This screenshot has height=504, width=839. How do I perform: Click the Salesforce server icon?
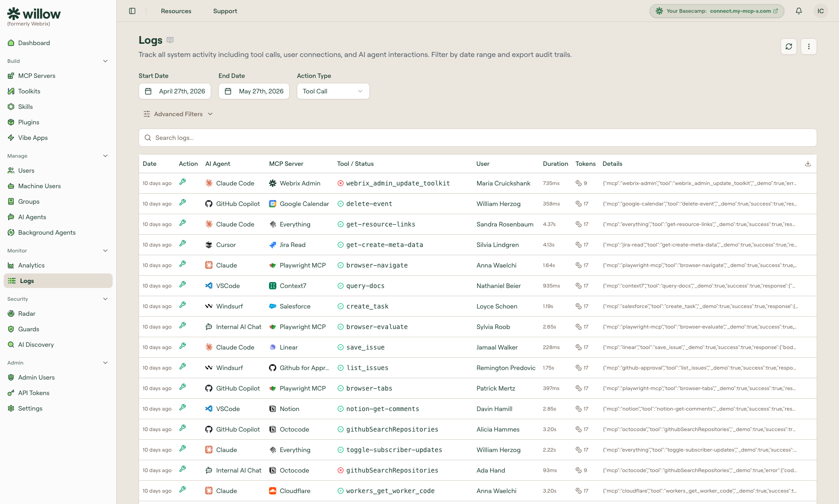pyautogui.click(x=273, y=306)
